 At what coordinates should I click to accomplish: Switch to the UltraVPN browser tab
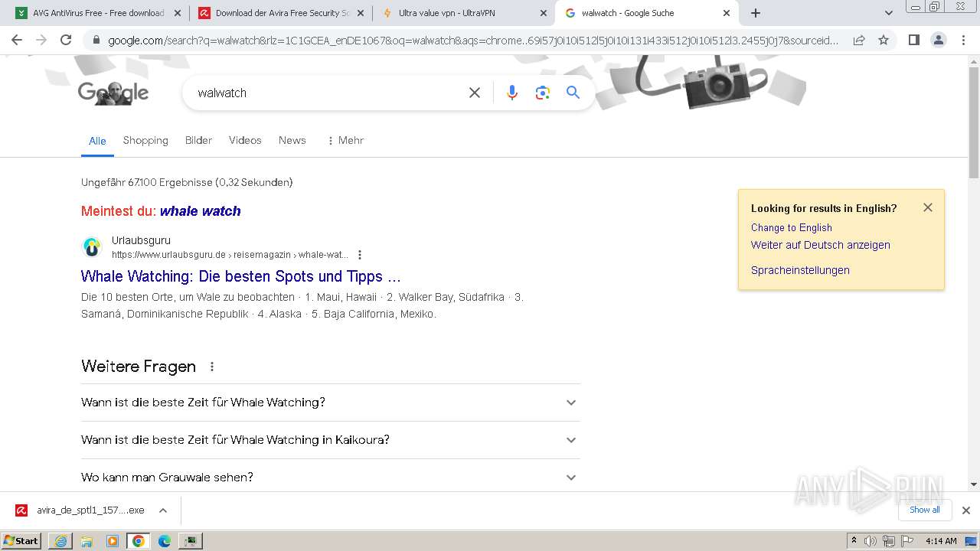[x=463, y=13]
